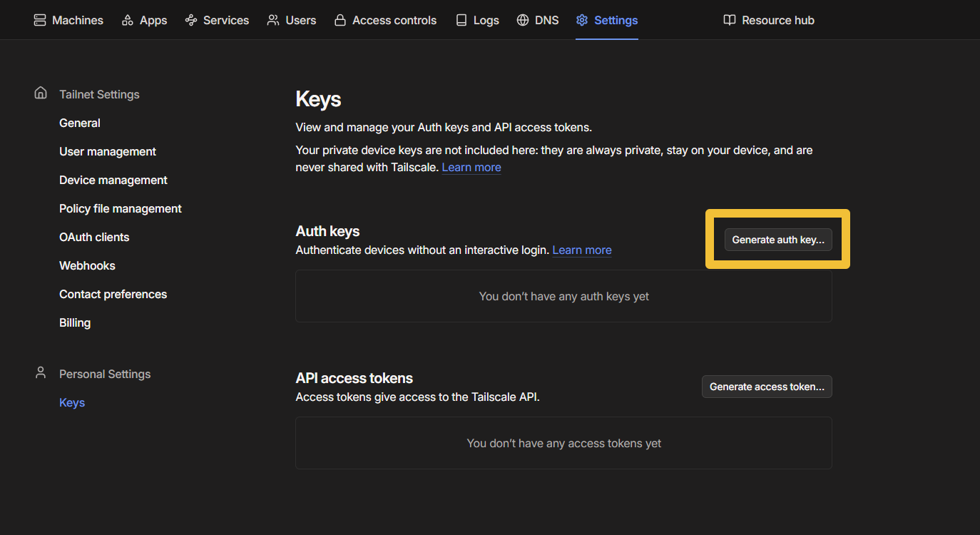Click the Apps icon in navigation bar
The image size is (980, 535).
(128, 20)
